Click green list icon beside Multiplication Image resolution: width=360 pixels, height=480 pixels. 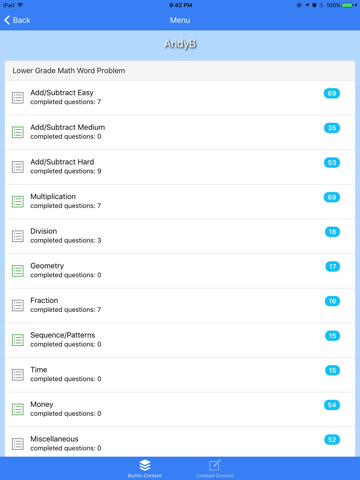point(18,202)
